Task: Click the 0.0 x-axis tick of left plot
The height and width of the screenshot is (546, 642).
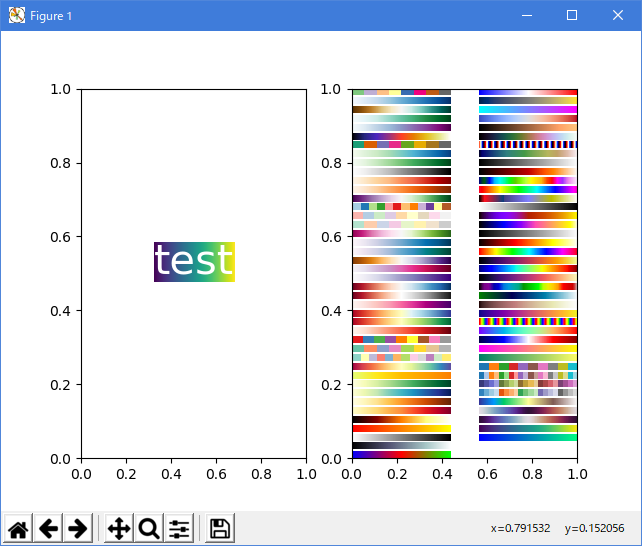Action: pos(81,472)
